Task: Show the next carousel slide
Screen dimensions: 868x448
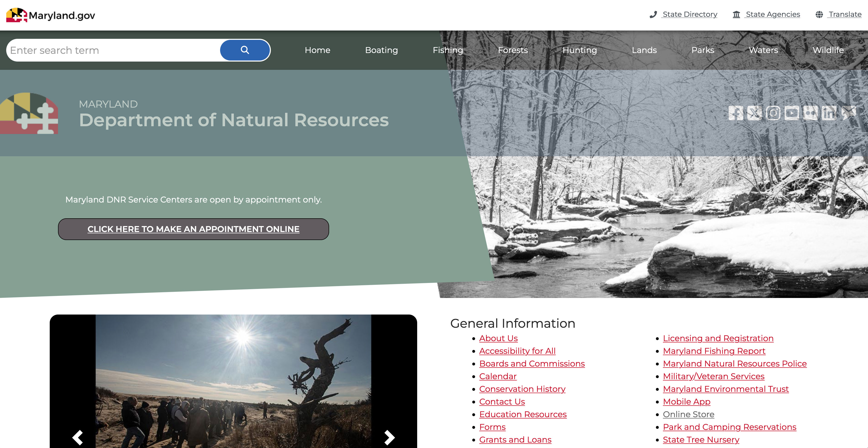Action: 389,437
